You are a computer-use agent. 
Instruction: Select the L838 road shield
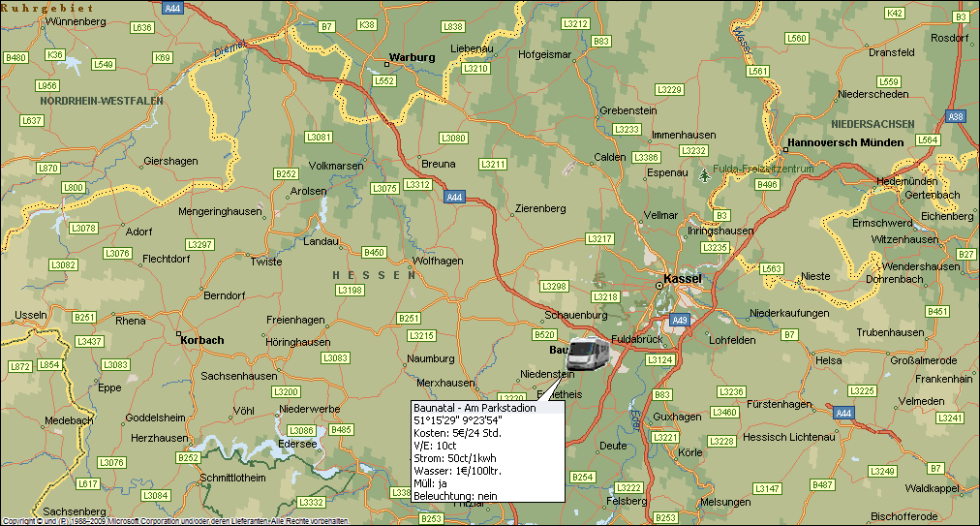452,26
